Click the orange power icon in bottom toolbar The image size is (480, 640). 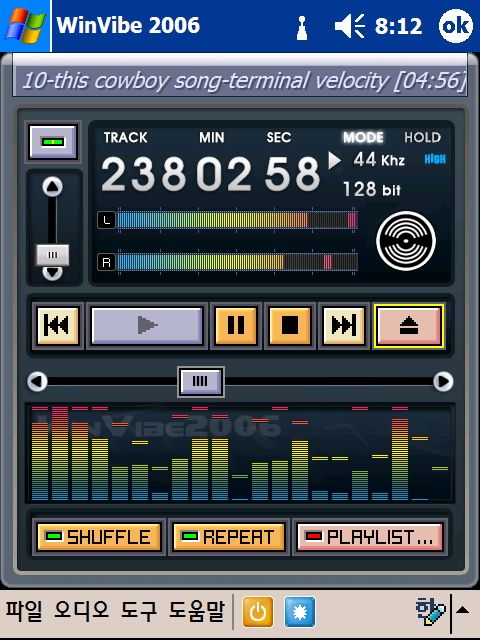click(258, 612)
